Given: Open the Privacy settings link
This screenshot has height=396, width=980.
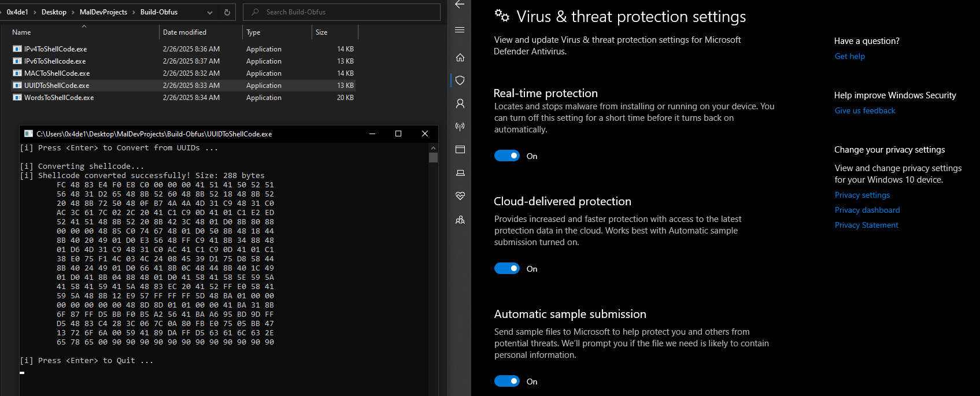Looking at the screenshot, I should click(862, 195).
